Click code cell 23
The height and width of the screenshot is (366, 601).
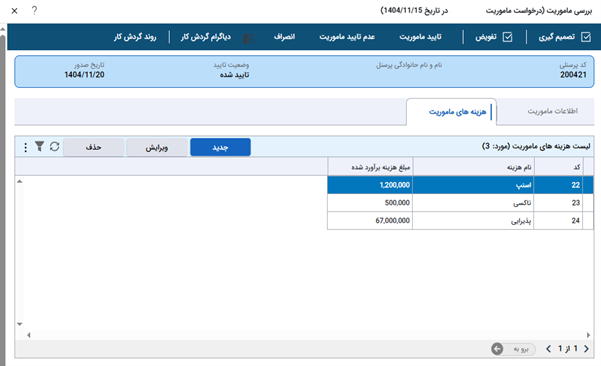click(558, 203)
